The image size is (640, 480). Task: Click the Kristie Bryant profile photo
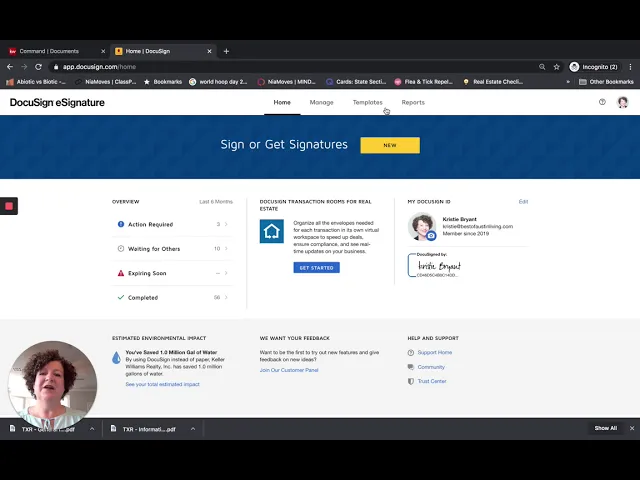point(421,226)
